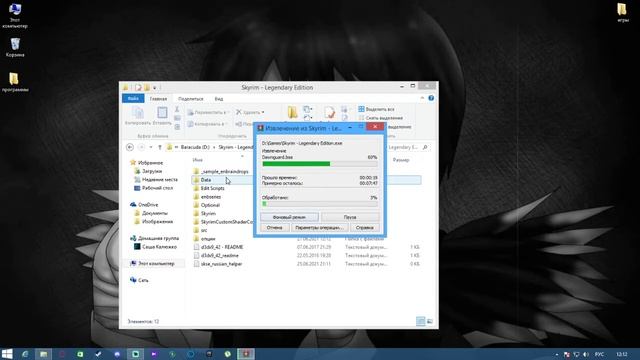Open the Удалить dropdown in ribbon
This screenshot has height=360, width=640.
pyautogui.click(x=250, y=112)
